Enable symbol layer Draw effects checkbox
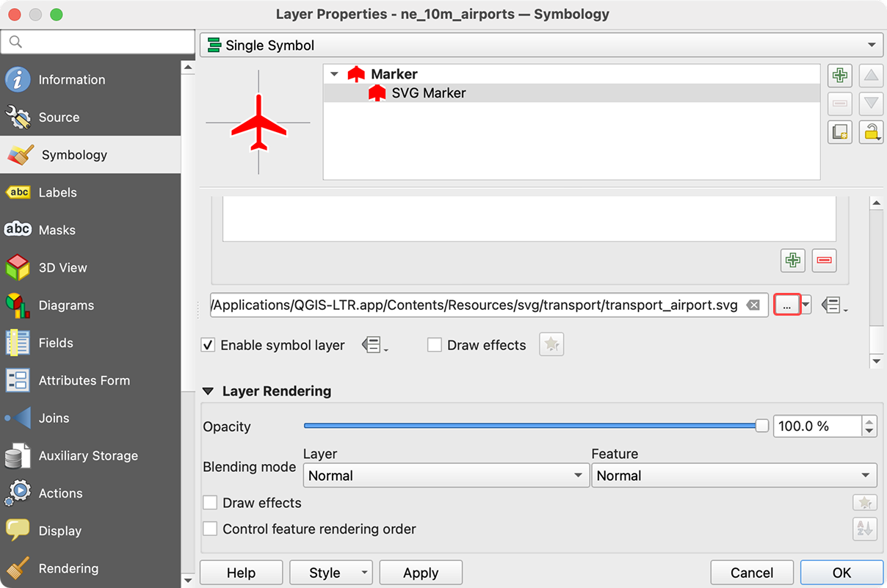 tap(435, 345)
